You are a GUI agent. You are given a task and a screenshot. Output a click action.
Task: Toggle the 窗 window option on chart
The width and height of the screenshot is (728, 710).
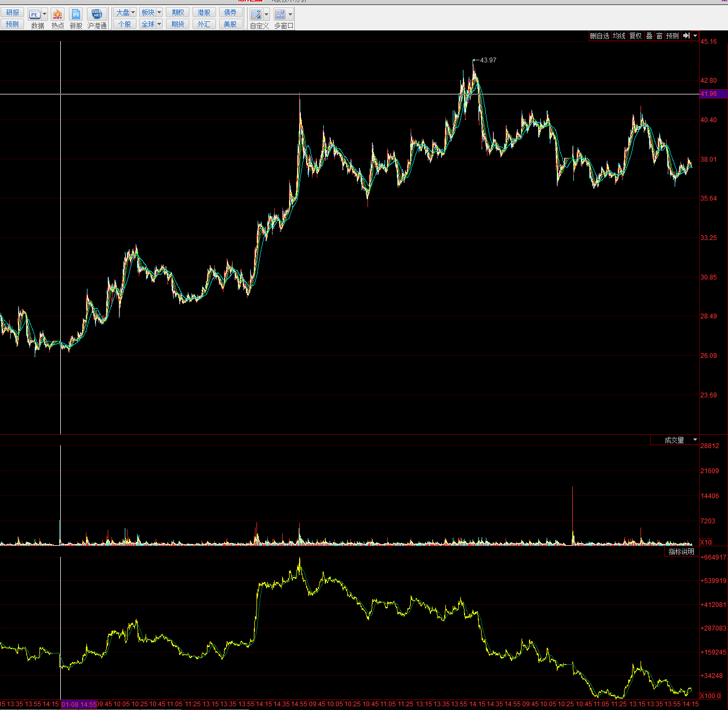pos(660,36)
